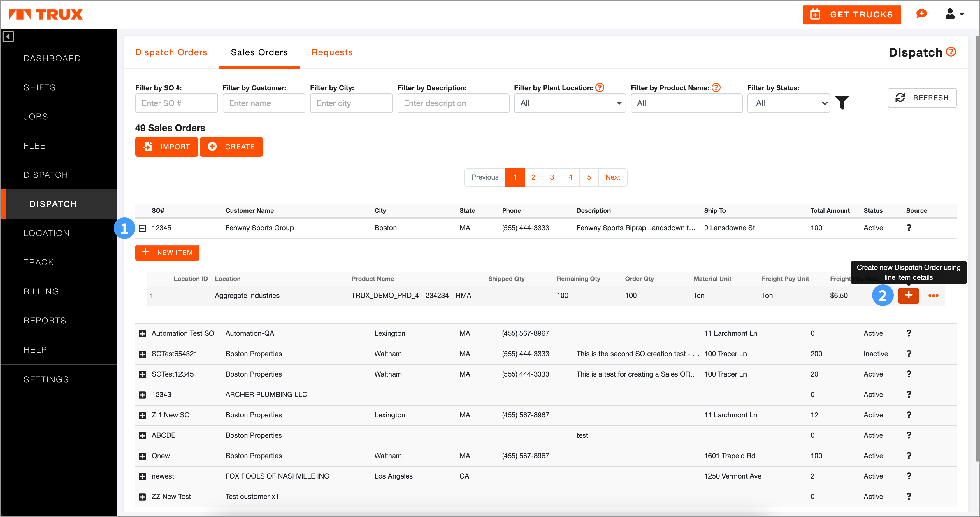This screenshot has width=980, height=517.
Task: Expand Z 1 New SO row
Action: (142, 415)
